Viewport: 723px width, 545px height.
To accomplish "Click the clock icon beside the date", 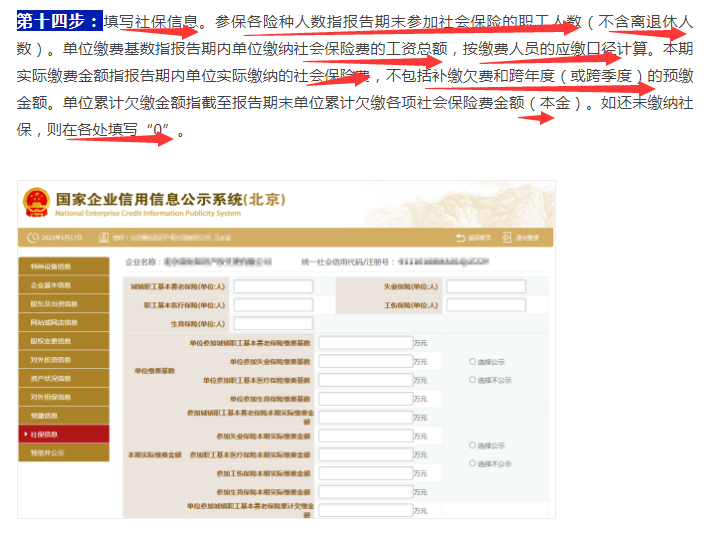I will [x=32, y=238].
